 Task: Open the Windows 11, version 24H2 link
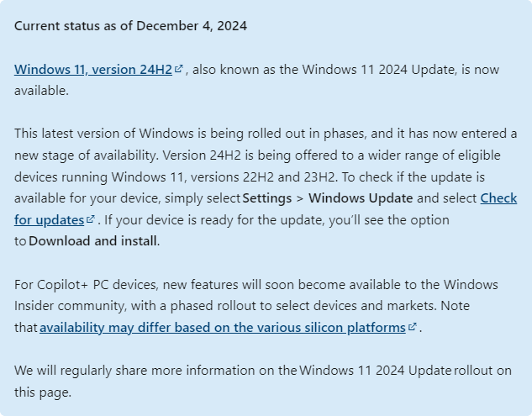point(92,70)
